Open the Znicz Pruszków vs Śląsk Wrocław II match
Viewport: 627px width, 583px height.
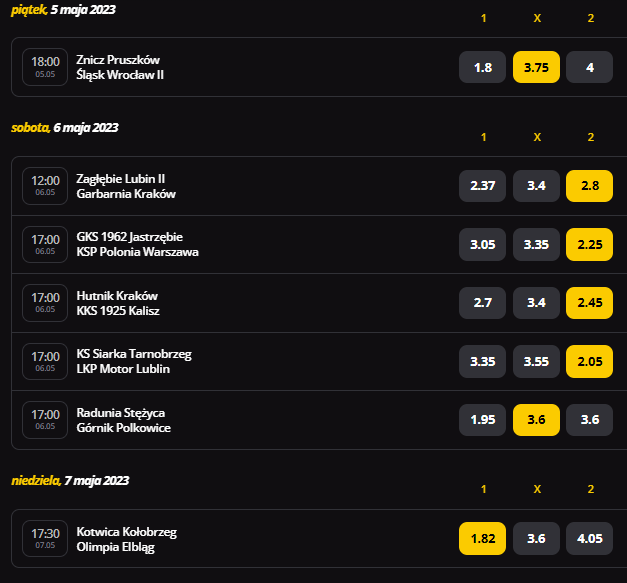pyautogui.click(x=120, y=67)
